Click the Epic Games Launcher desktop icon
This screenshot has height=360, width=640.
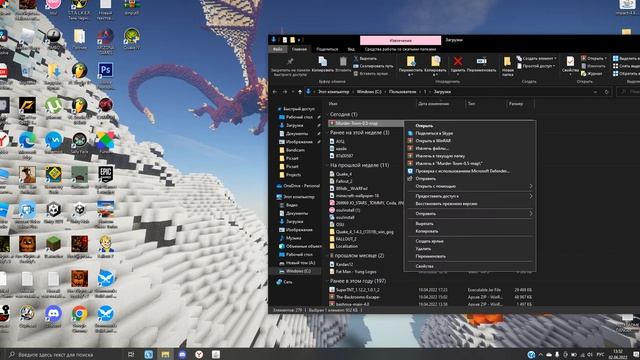(105, 175)
